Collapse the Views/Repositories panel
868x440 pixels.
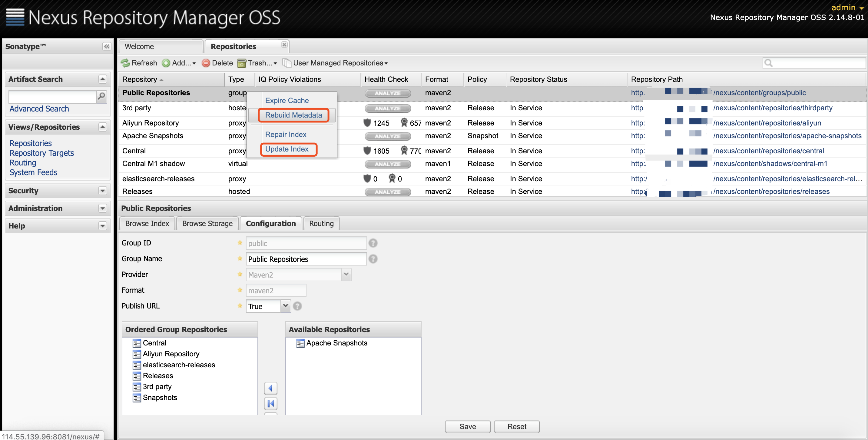[102, 127]
